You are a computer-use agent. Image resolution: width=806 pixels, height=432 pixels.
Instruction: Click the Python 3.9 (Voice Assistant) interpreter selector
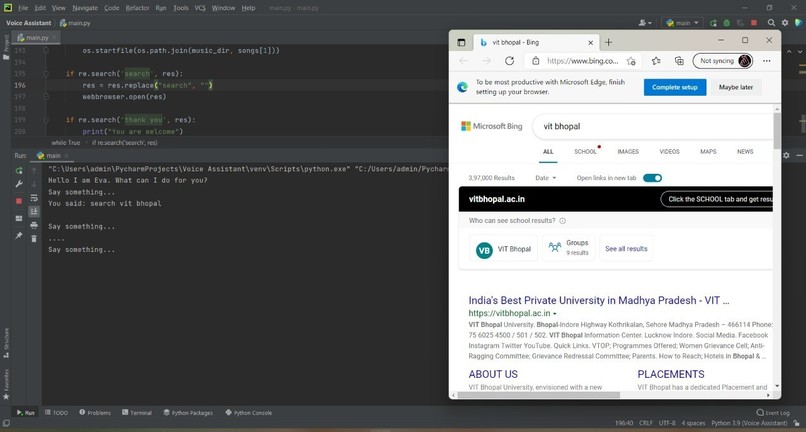(x=749, y=423)
